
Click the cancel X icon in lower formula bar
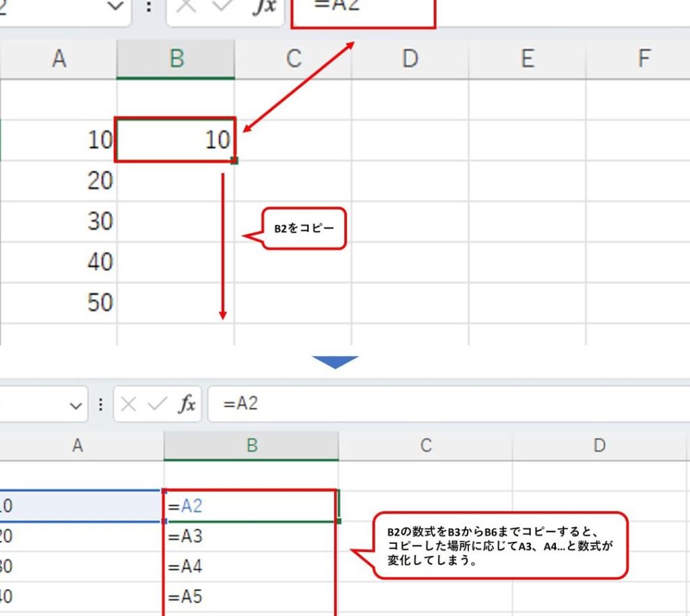[x=129, y=404]
